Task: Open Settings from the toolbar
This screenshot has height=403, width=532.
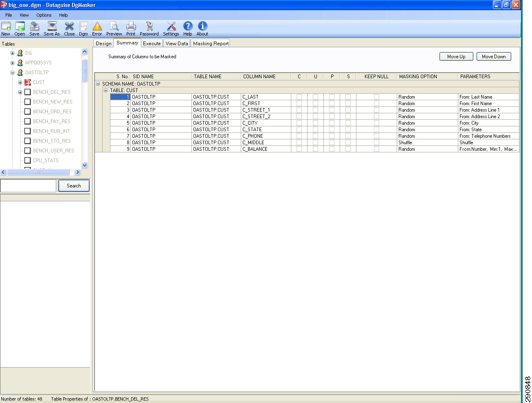Action: tap(171, 29)
